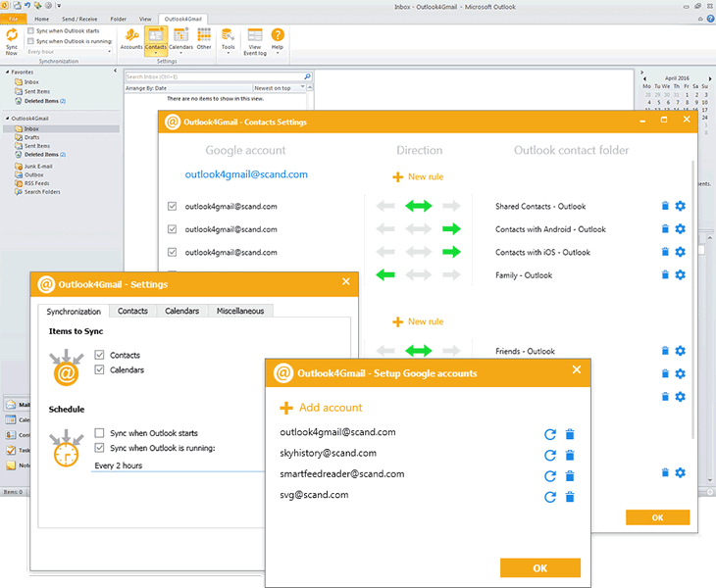Click Add account in Setup Google accounts

click(x=321, y=408)
